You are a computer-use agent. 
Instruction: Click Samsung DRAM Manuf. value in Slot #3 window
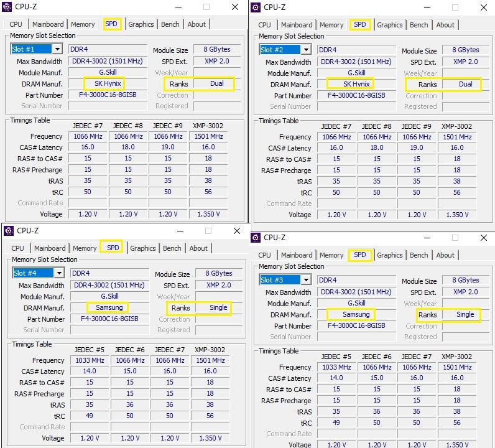356,315
